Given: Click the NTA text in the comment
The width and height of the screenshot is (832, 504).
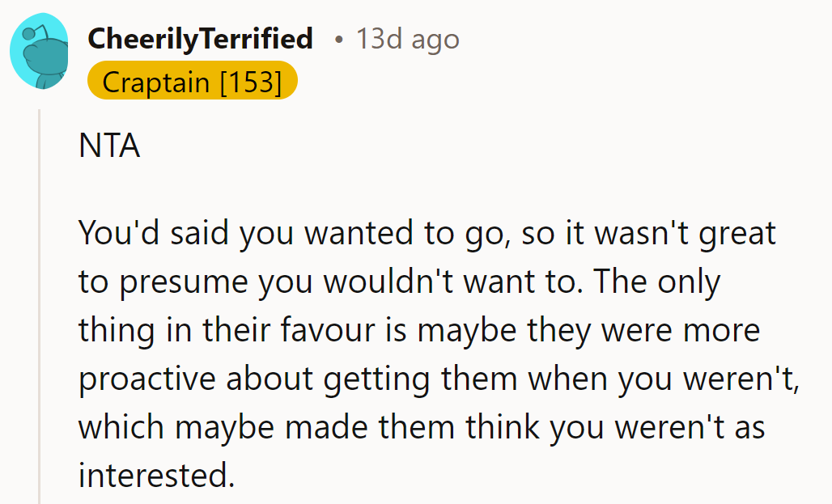Looking at the screenshot, I should click(110, 146).
